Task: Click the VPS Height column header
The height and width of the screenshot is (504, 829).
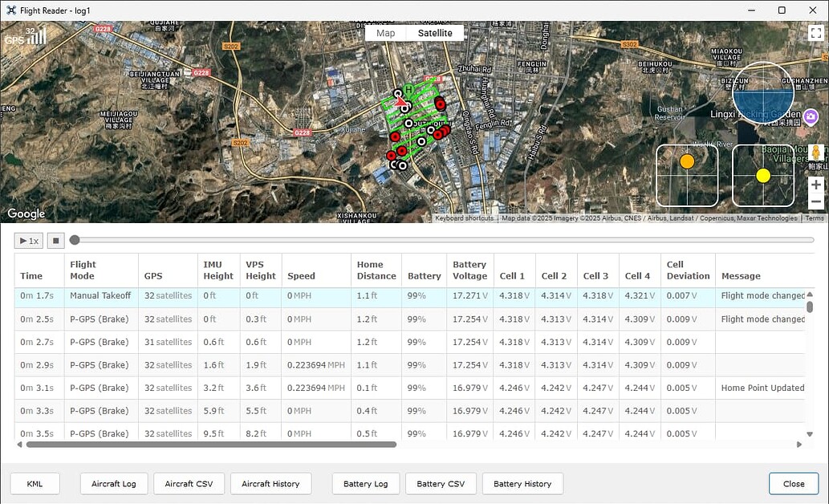Action: tap(261, 270)
